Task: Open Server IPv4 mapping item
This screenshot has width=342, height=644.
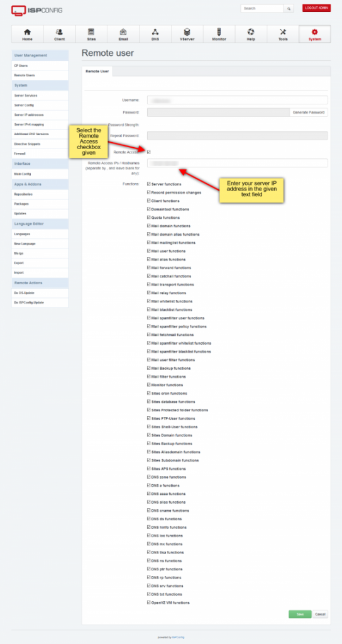Action: tap(40, 125)
